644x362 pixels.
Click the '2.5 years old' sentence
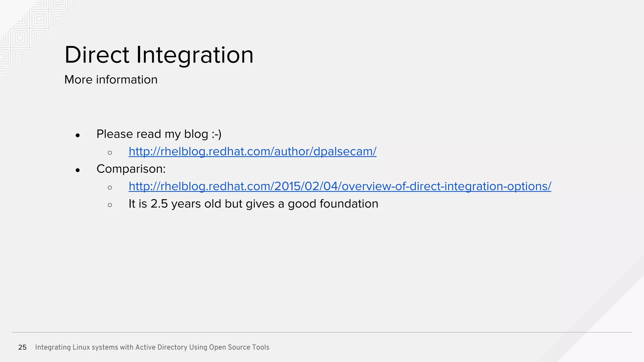[253, 204]
